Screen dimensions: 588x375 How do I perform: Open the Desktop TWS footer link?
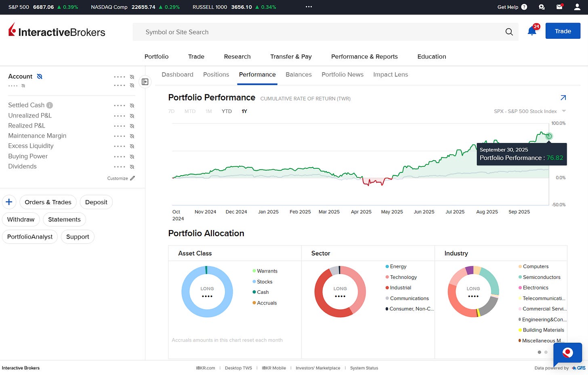tap(238, 368)
